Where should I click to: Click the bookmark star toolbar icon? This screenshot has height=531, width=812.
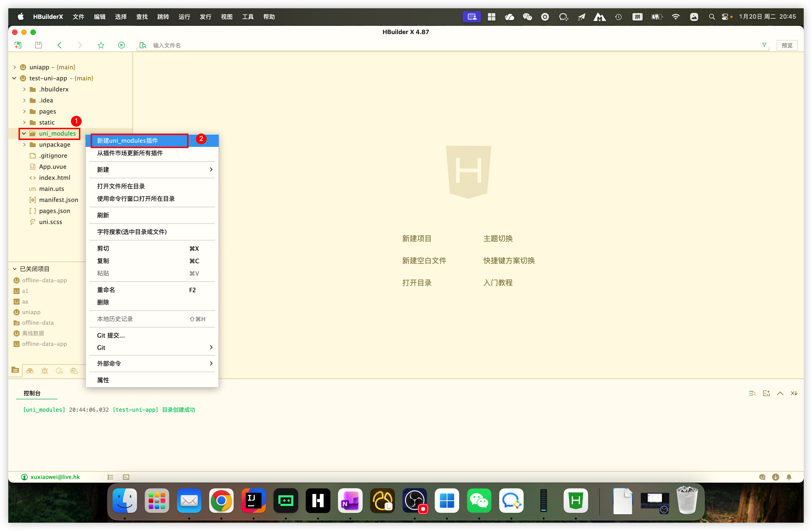coord(101,45)
